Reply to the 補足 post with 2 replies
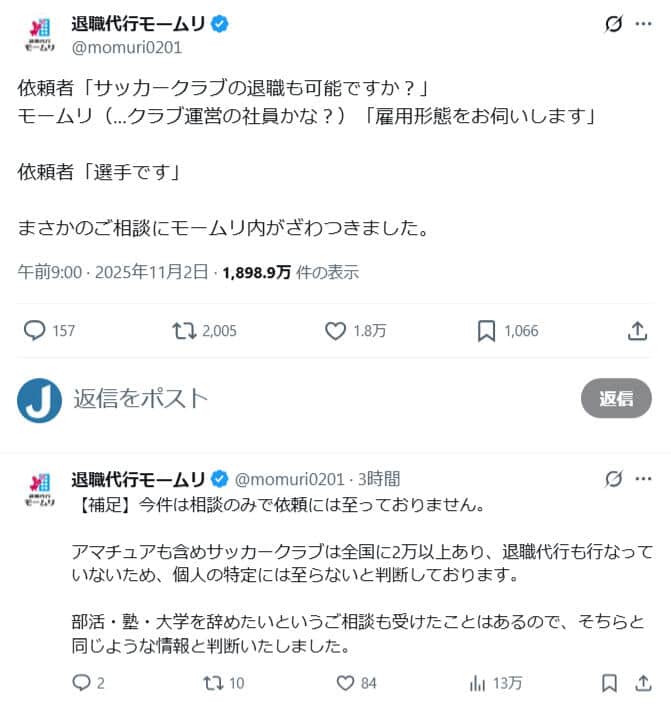 pyautogui.click(x=81, y=683)
